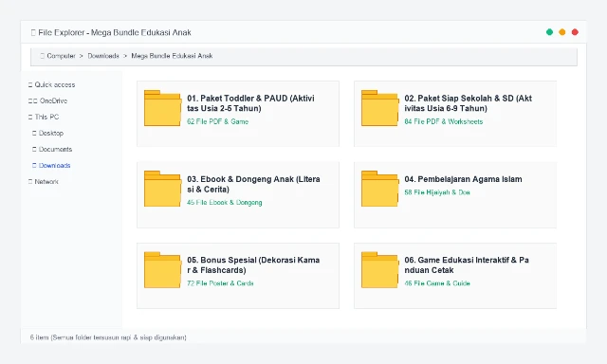
Task: Select Quick access in the sidebar
Action: (52, 84)
